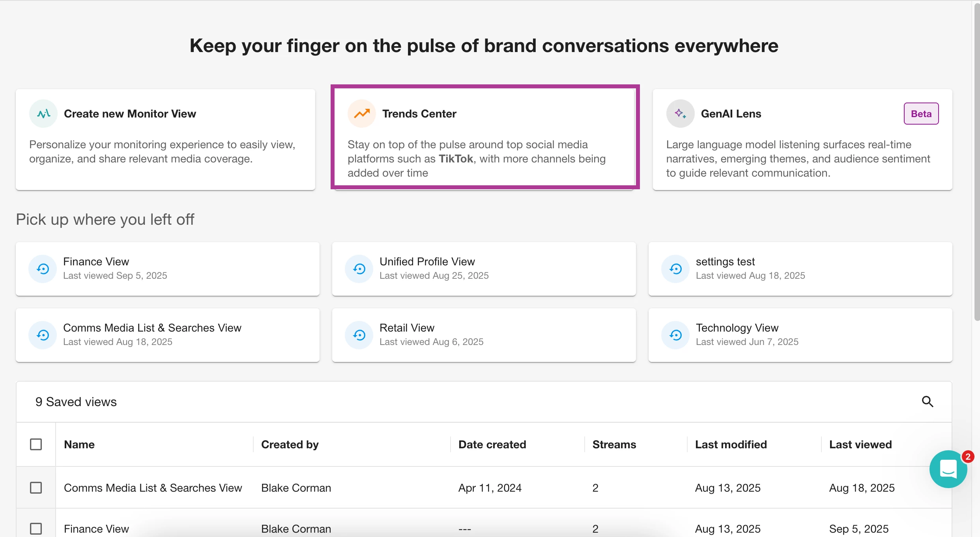The image size is (980, 537).
Task: Click the vertical page scrollbar
Action: pyautogui.click(x=977, y=158)
